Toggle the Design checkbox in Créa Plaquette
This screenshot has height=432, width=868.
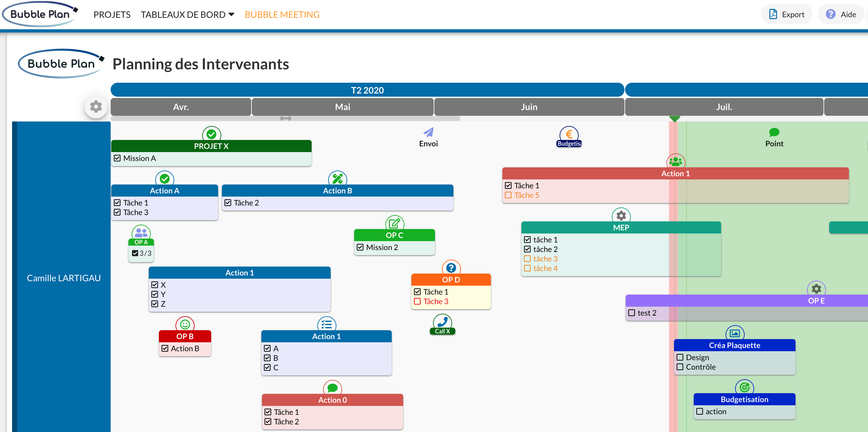[680, 358]
